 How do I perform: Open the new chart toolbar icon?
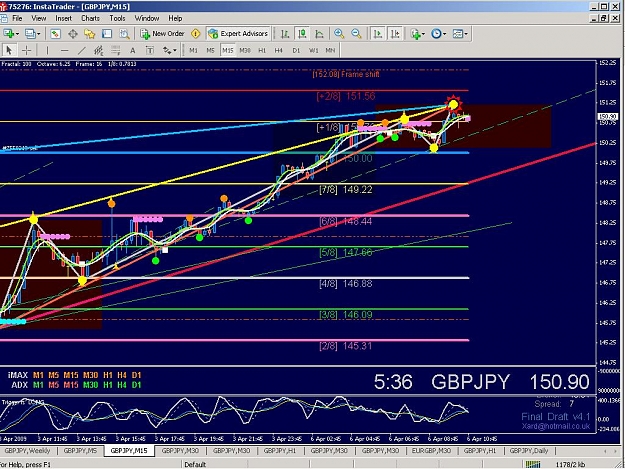(8, 34)
